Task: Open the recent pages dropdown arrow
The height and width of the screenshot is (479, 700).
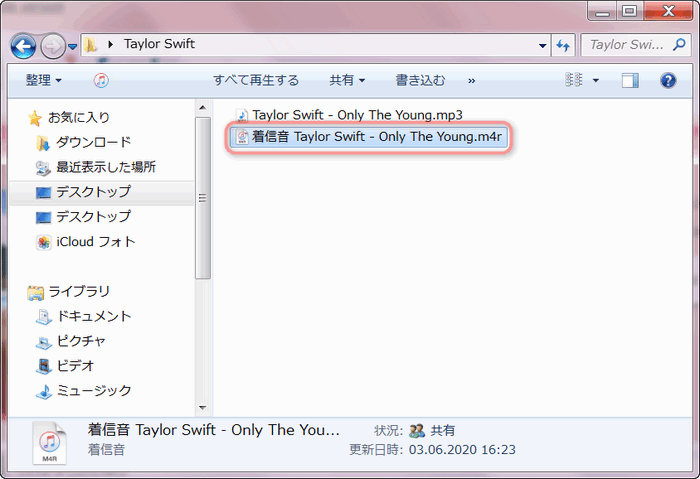Action: 72,46
